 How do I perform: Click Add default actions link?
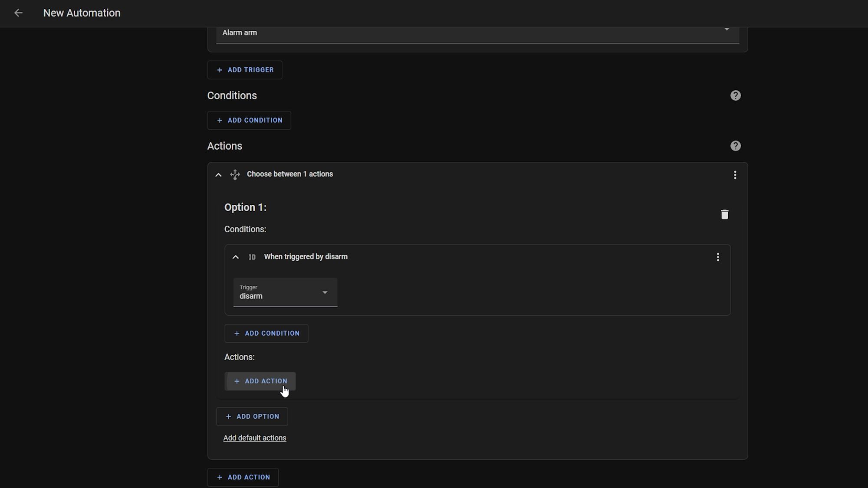point(255,437)
